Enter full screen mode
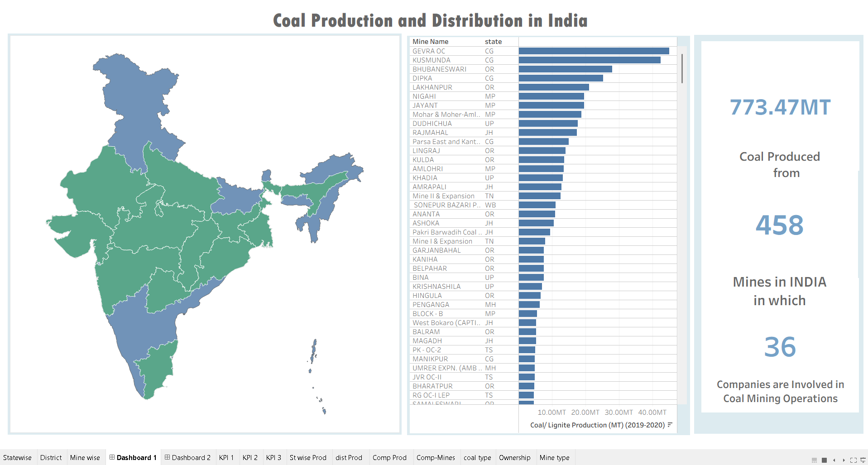Viewport: 868px width, 465px height. point(854,460)
